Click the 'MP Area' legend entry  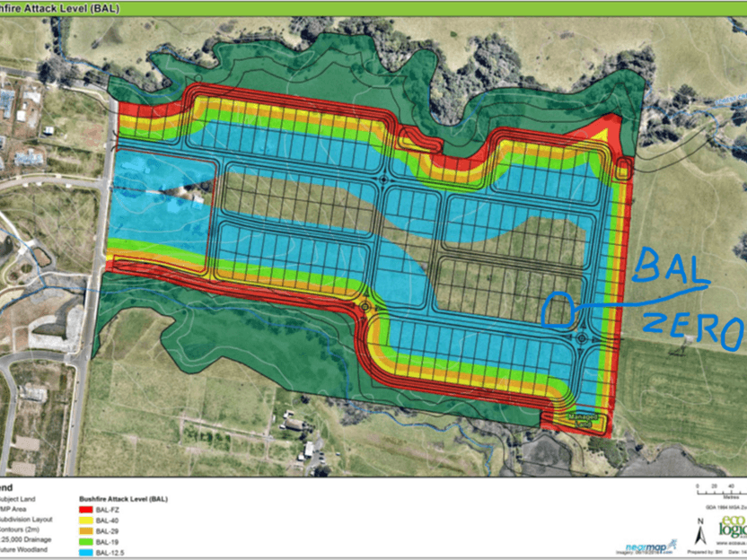click(x=13, y=509)
